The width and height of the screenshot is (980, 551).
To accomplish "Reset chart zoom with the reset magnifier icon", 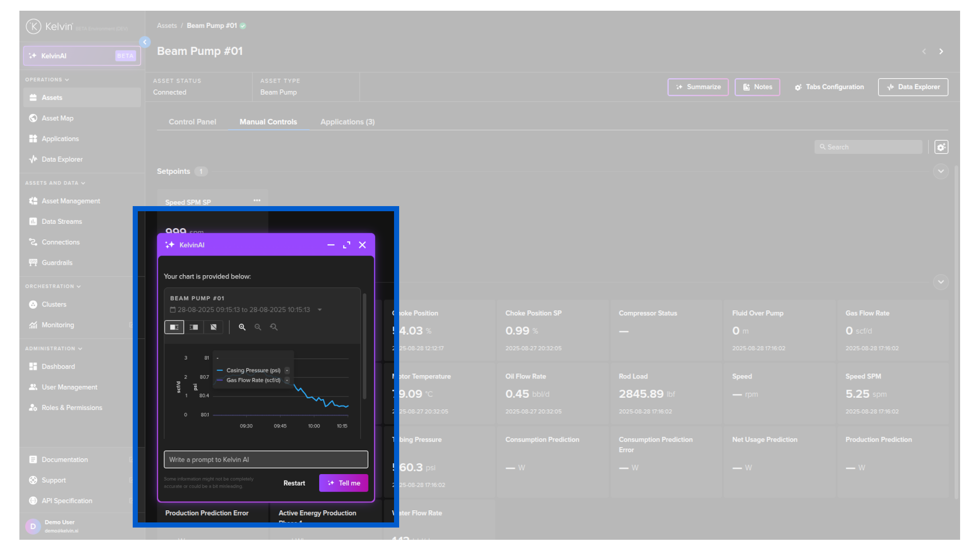I will [274, 327].
